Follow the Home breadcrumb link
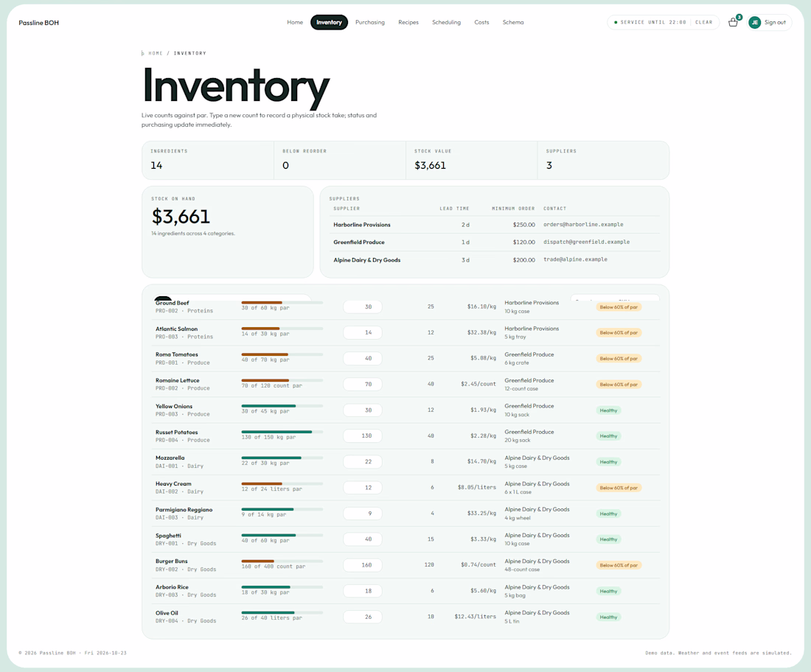The width and height of the screenshot is (811, 672). coord(155,53)
